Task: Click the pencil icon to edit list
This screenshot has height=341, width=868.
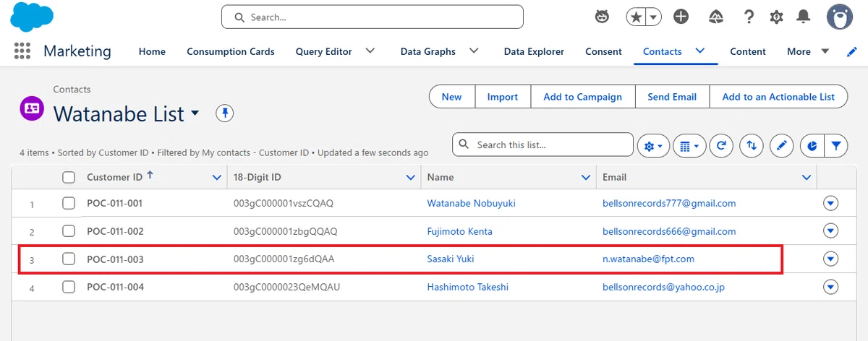Action: 781,146
